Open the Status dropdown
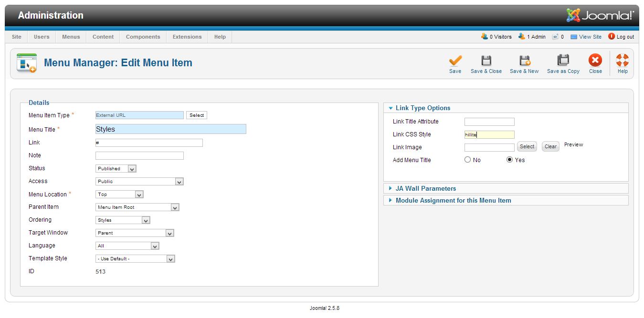This screenshot has height=318, width=644. tap(116, 168)
